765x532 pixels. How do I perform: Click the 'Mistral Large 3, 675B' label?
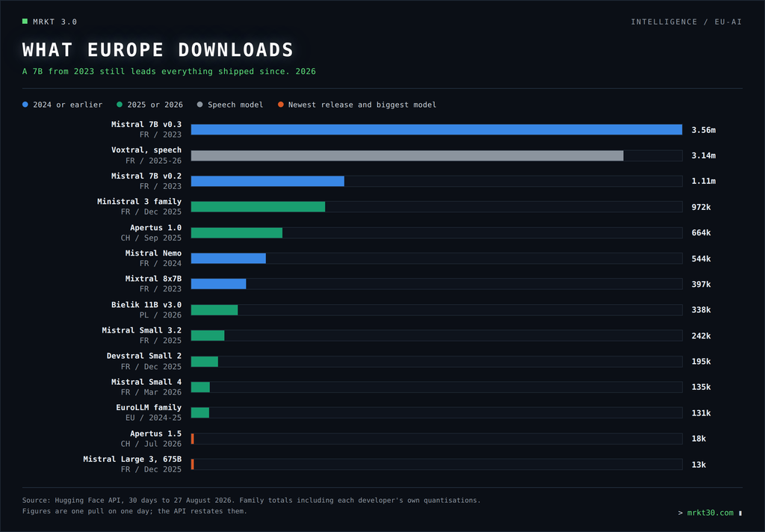coord(132,460)
